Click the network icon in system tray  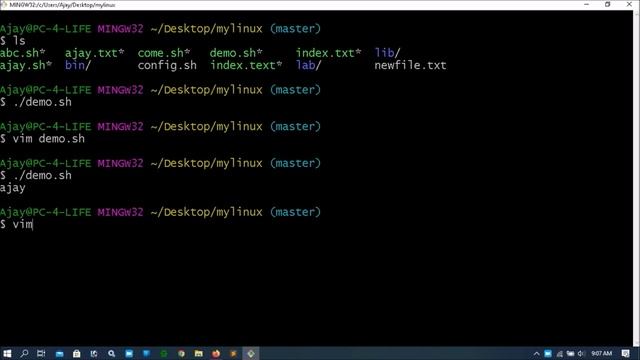559,353
